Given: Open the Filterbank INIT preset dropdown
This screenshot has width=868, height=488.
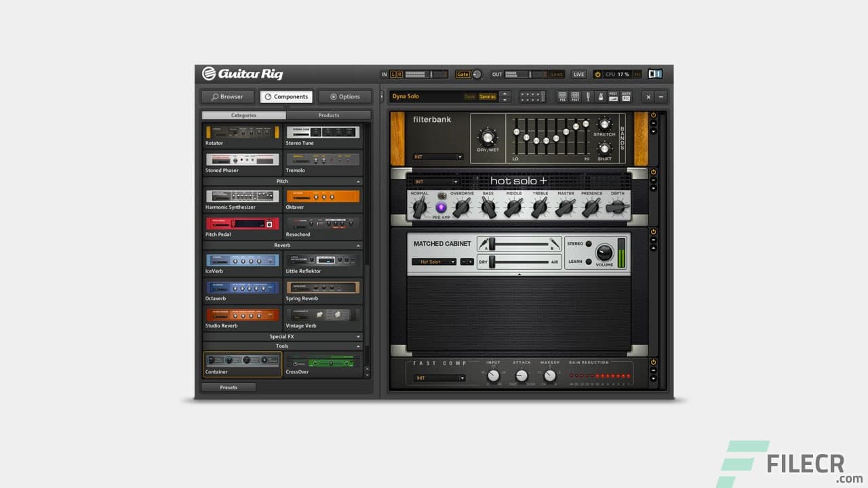Looking at the screenshot, I should [x=438, y=157].
